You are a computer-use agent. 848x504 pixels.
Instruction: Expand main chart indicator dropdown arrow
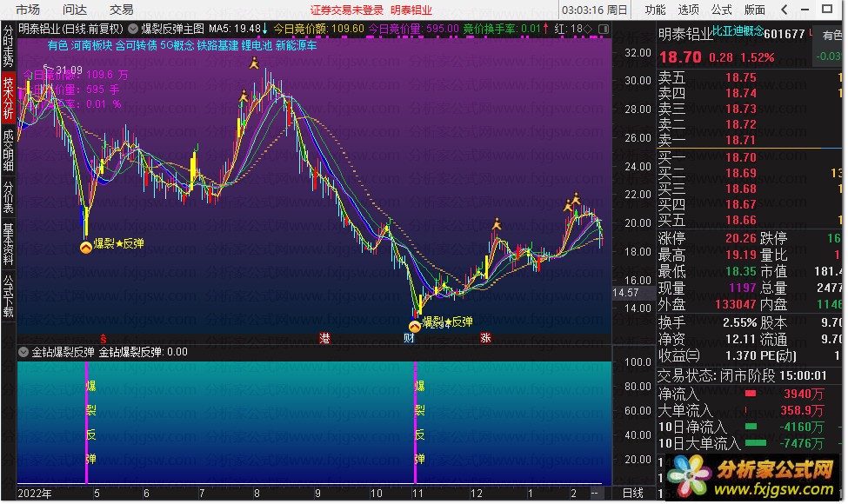pos(133,29)
